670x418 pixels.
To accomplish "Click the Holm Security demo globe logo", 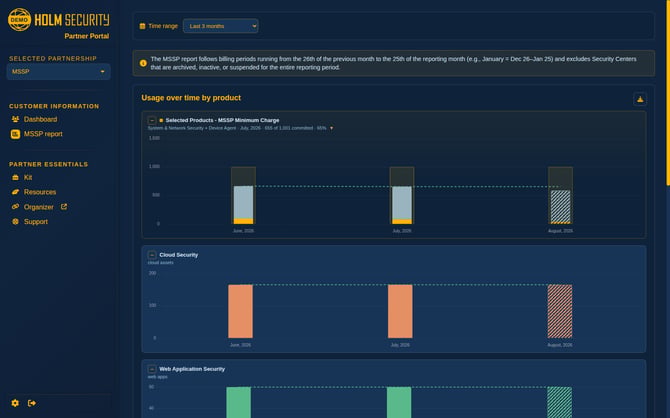I will tap(19, 20).
